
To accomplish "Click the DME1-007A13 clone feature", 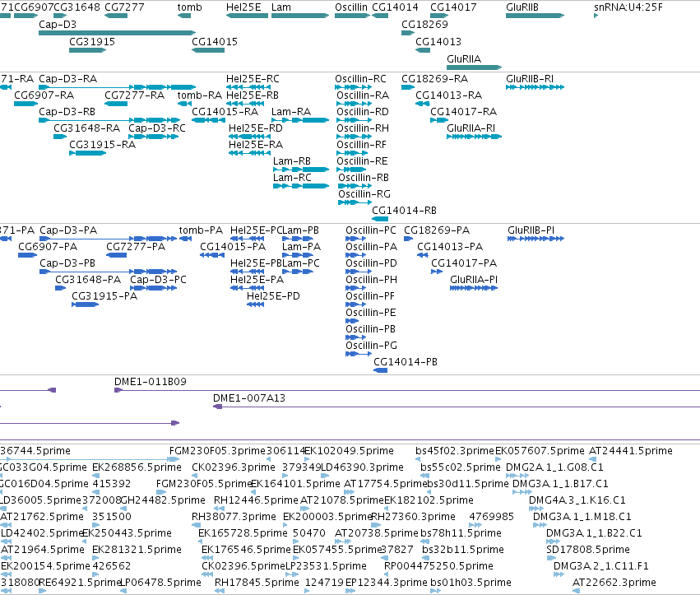I will click(457, 407).
